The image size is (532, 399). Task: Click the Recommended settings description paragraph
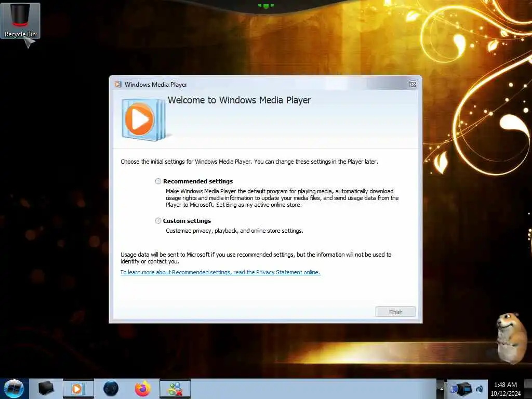[x=282, y=198]
